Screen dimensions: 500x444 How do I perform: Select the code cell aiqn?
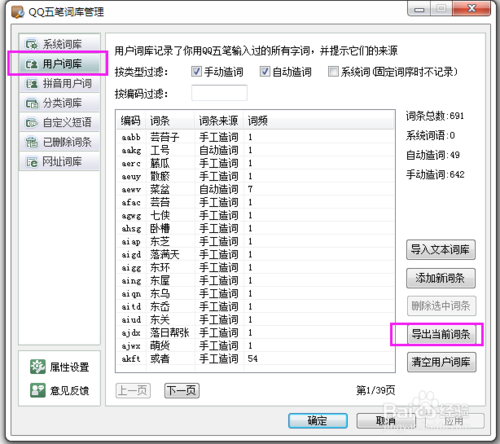pos(131,294)
